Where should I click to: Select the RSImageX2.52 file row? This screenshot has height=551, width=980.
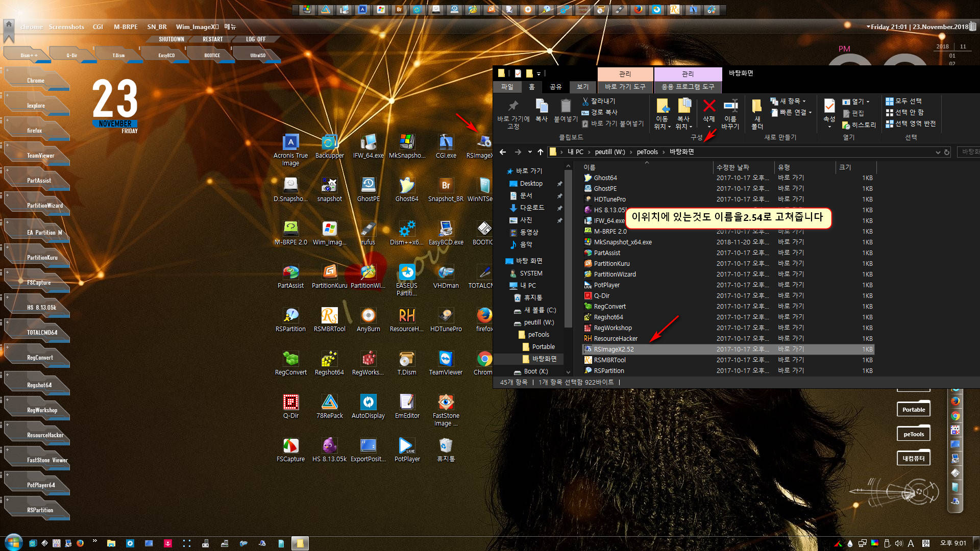coord(728,349)
